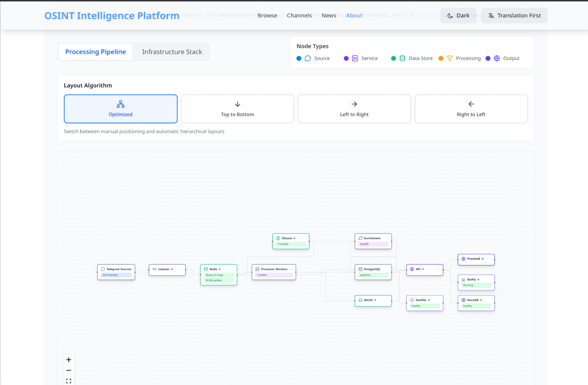Select the Top to Bottom layout

point(237,109)
